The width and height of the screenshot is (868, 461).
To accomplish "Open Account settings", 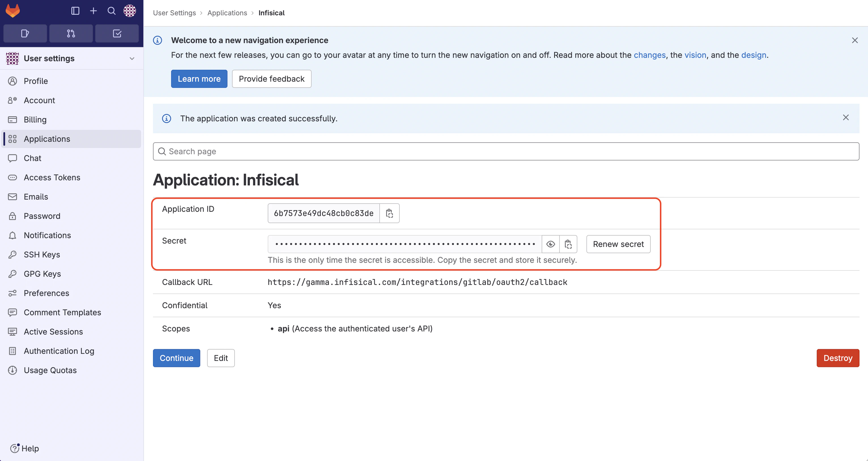I will pos(71,100).
